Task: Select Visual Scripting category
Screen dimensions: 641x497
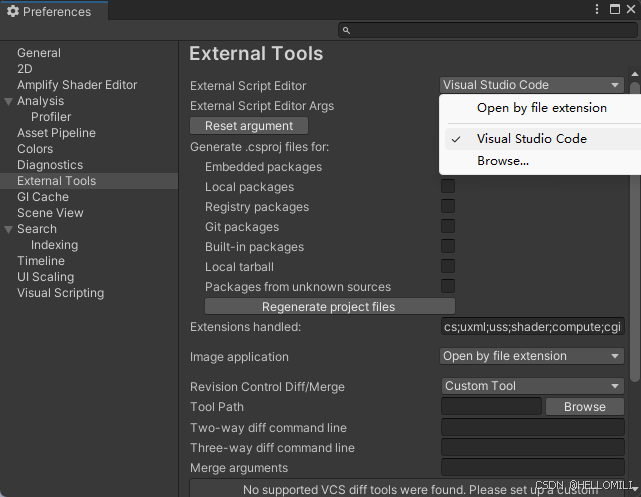Action: [61, 293]
